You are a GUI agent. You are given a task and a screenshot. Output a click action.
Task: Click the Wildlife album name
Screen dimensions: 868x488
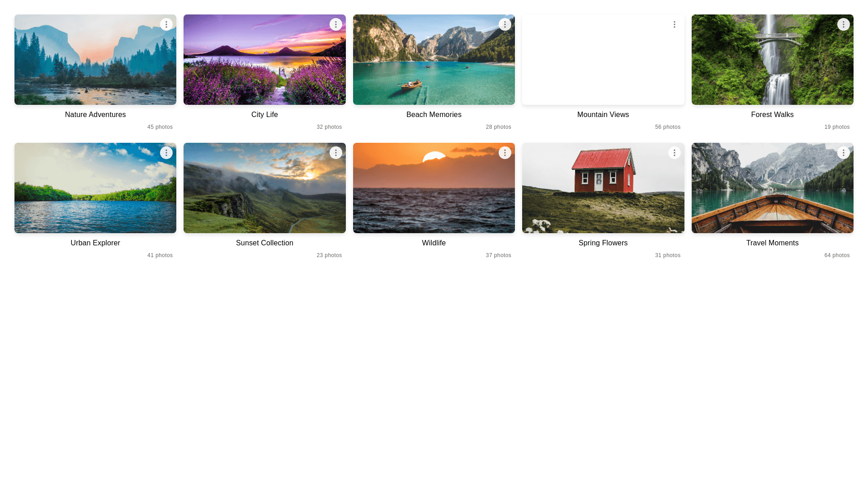coord(434,243)
